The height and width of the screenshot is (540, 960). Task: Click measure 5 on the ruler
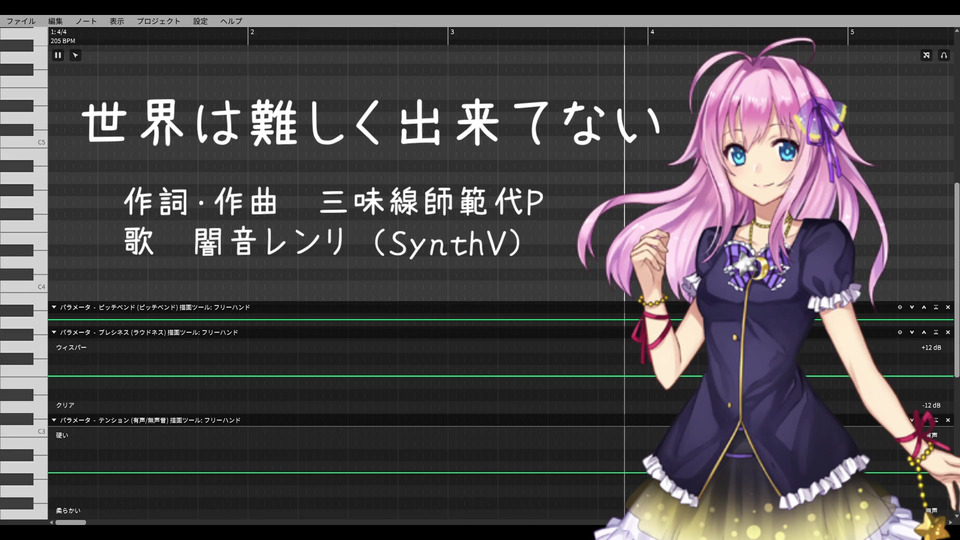[x=852, y=32]
